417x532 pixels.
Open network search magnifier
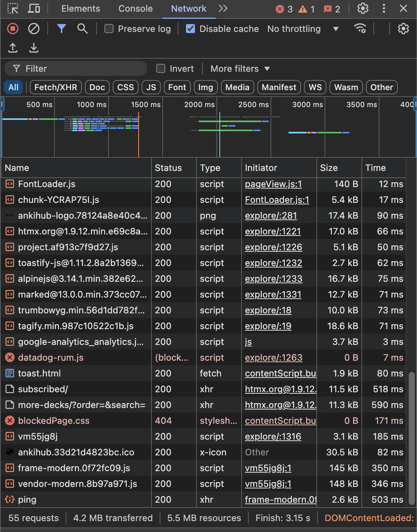[82, 29]
